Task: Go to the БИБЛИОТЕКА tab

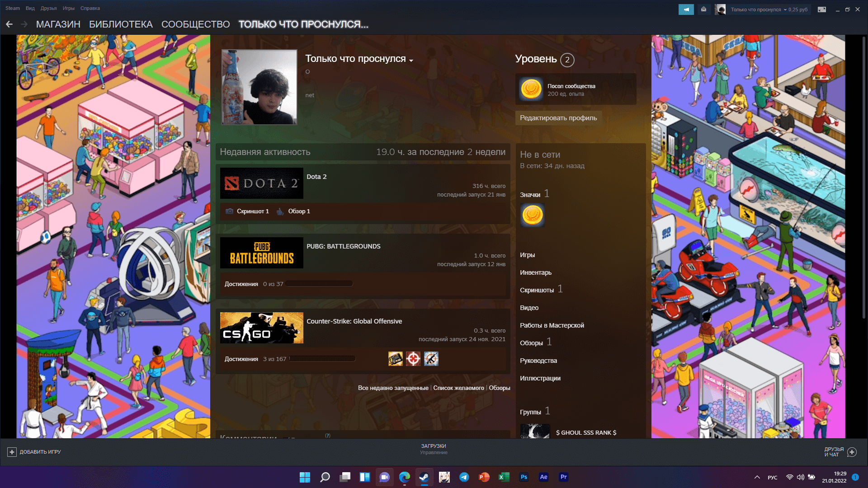Action: point(121,24)
